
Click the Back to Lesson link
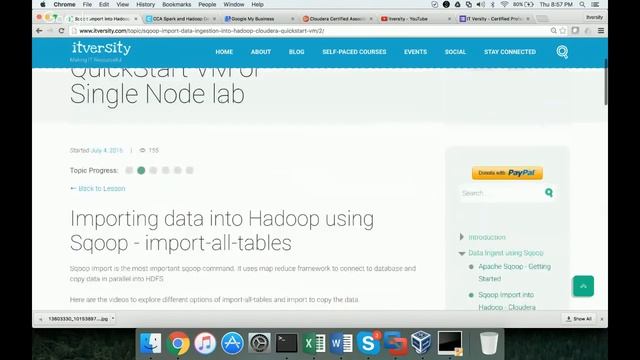click(98, 189)
